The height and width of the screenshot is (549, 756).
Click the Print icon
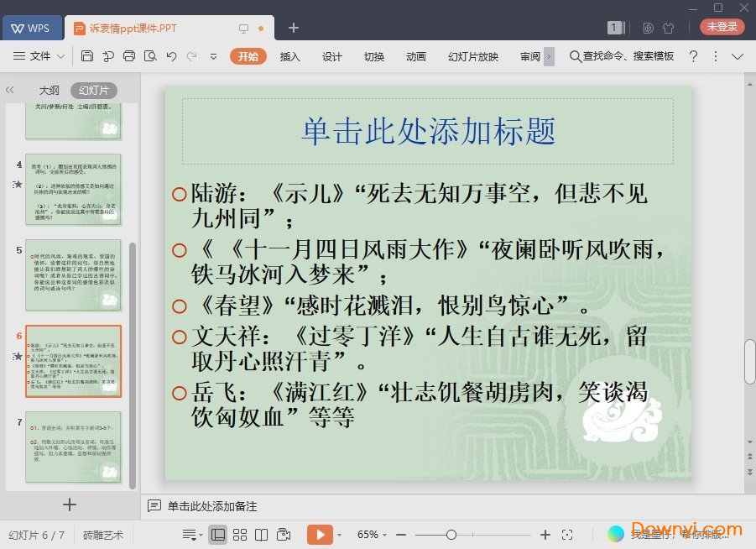tap(129, 56)
